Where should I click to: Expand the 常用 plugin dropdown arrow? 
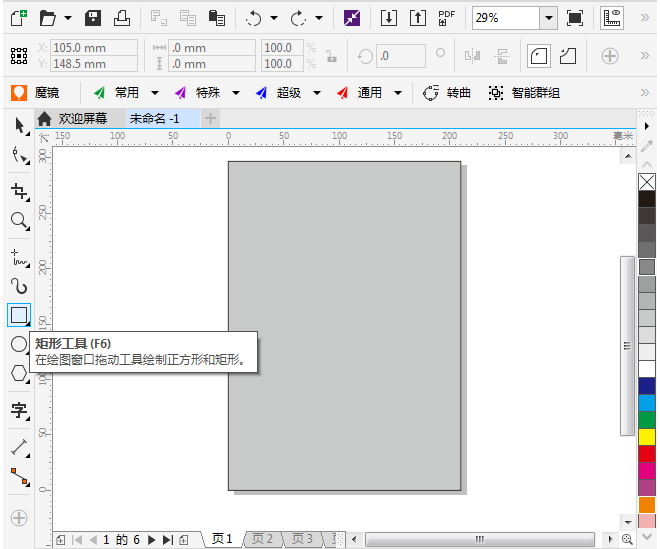(155, 93)
